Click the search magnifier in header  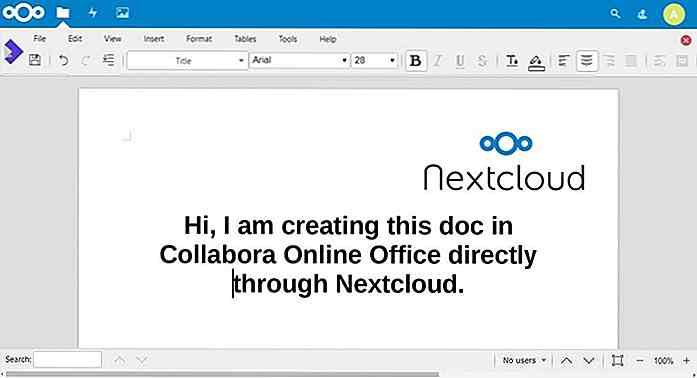(615, 13)
